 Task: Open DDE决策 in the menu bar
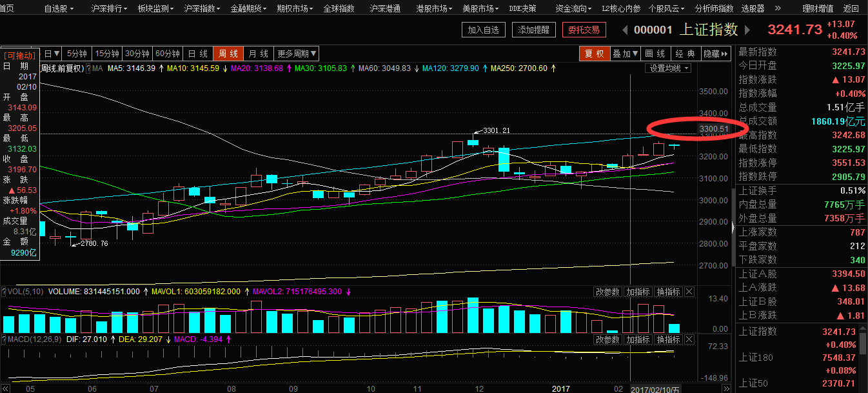tap(522, 8)
